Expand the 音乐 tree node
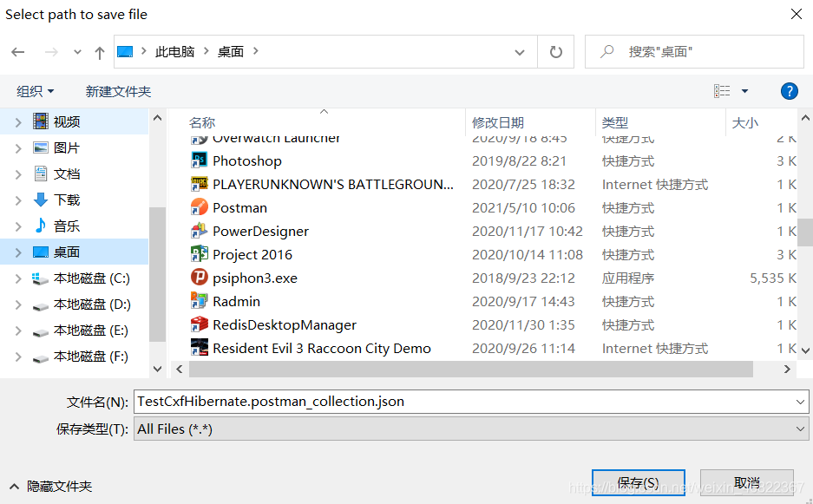Screen dimensions: 813x504 [18, 226]
